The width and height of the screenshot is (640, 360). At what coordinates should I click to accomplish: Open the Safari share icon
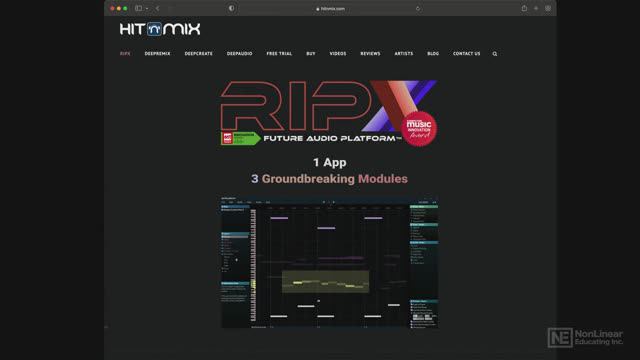[524, 8]
